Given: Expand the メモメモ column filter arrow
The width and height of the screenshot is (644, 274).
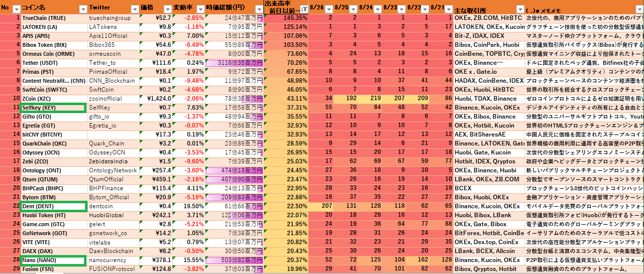Looking at the screenshot, I should point(638,9).
